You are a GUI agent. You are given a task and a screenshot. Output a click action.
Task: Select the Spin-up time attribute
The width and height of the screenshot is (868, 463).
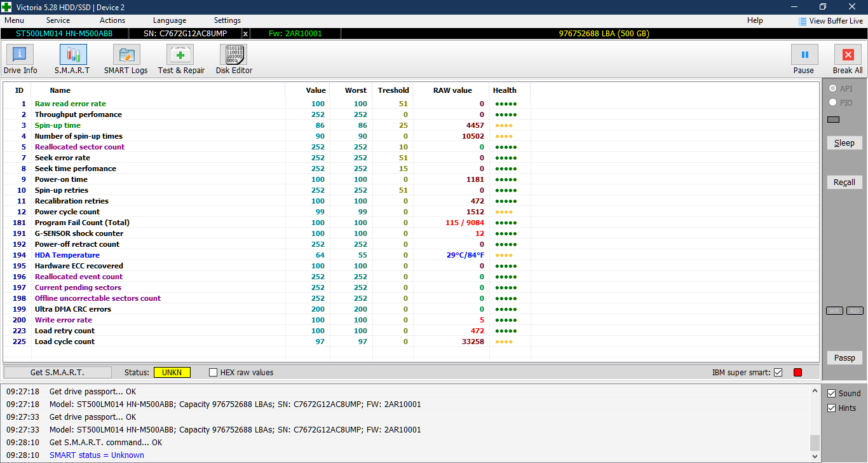[x=410, y=125]
